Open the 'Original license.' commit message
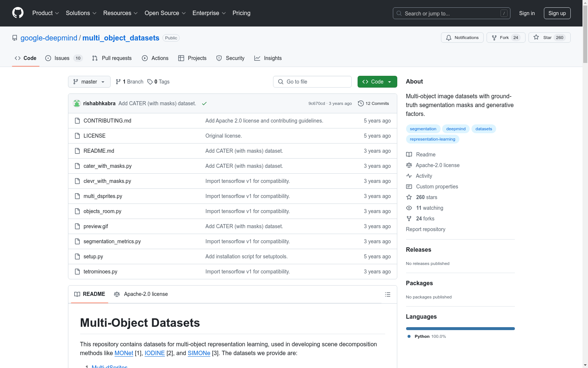This screenshot has height=368, width=588. click(x=223, y=136)
